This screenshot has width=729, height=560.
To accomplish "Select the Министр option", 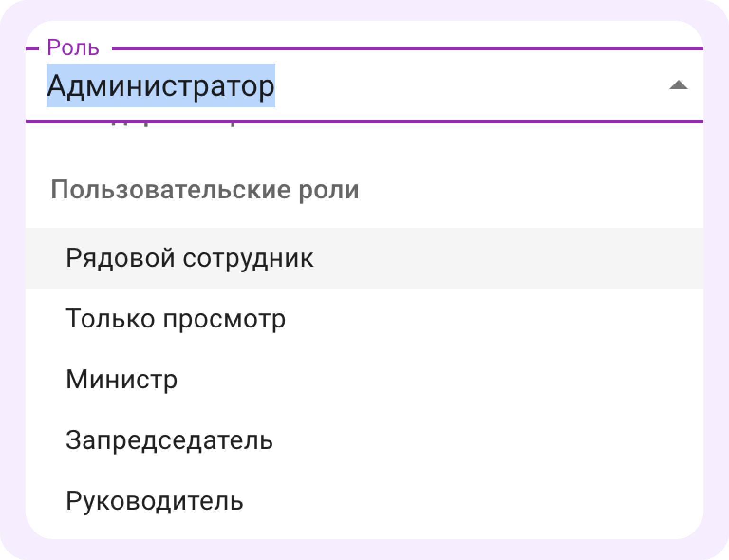I will click(121, 380).
